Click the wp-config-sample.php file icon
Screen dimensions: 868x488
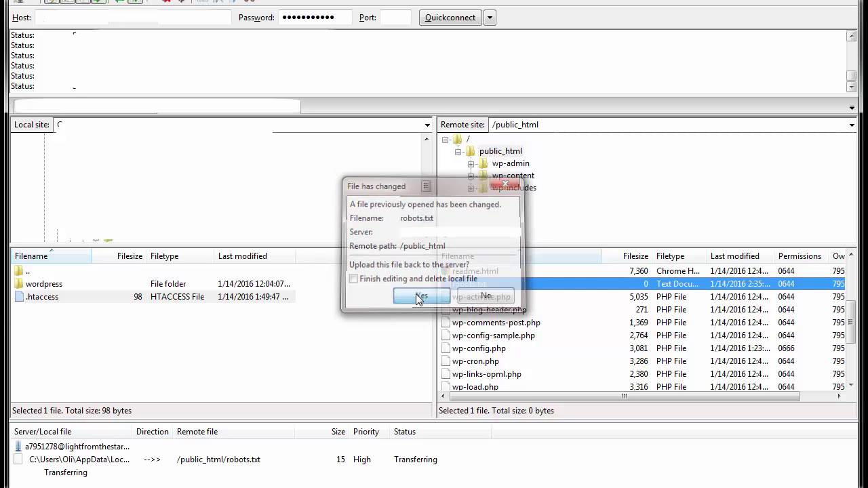point(446,335)
